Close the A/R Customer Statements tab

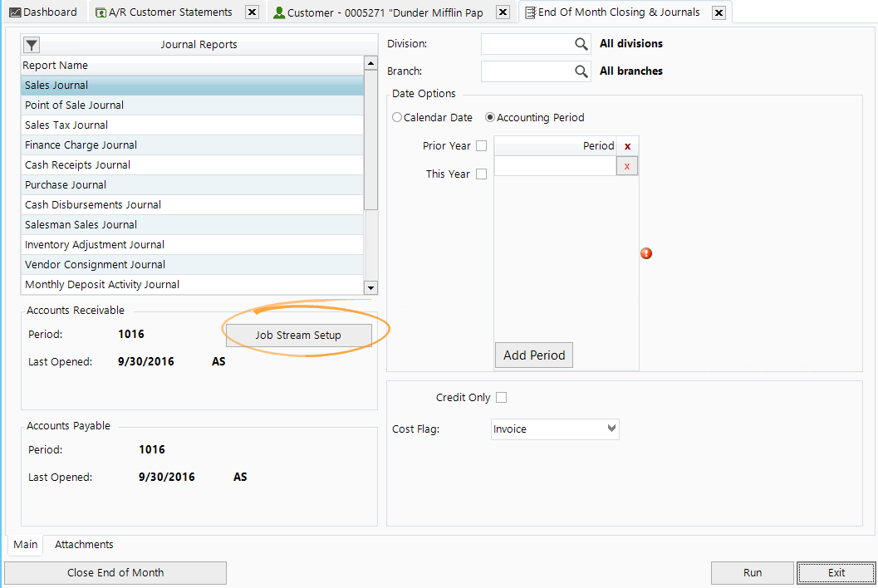pos(253,12)
